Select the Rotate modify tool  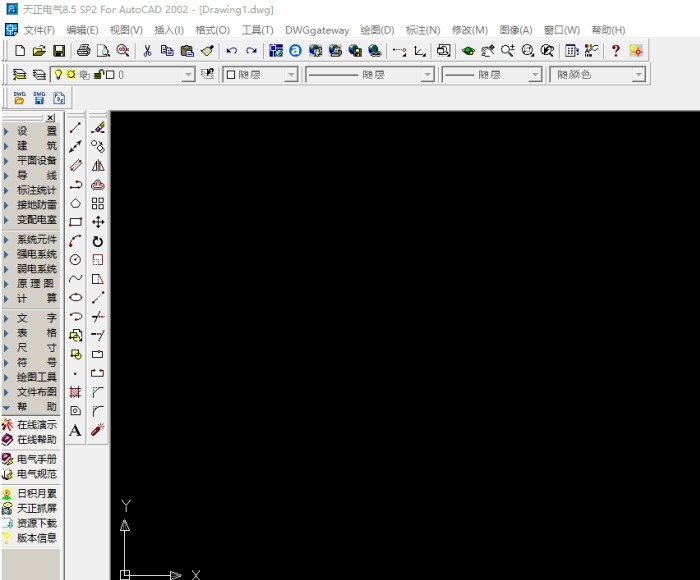pyautogui.click(x=98, y=241)
